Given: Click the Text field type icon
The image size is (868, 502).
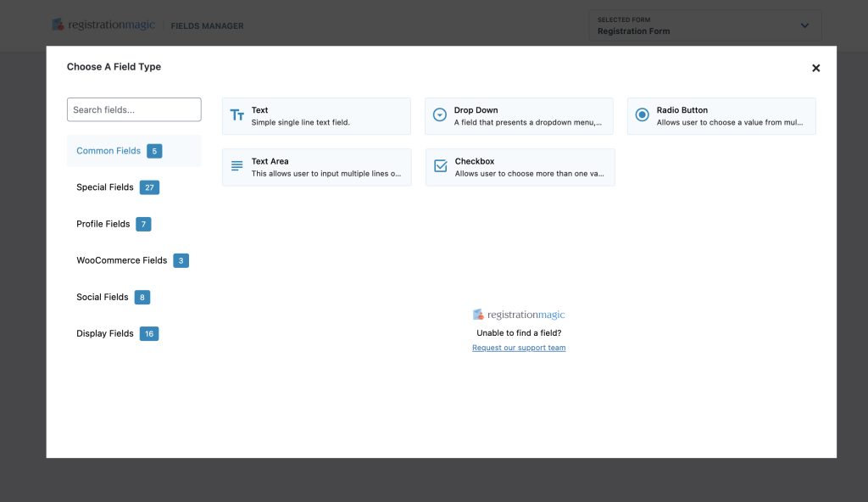Looking at the screenshot, I should (237, 115).
